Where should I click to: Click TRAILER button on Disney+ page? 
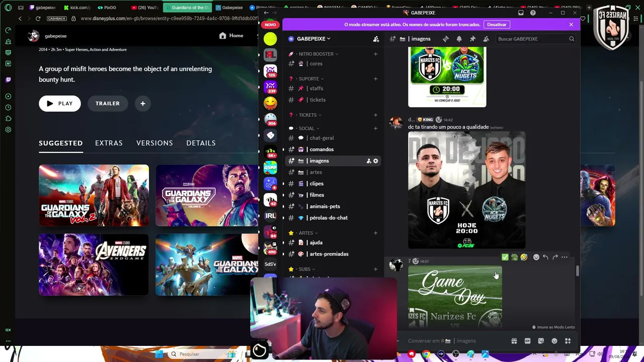tap(108, 104)
